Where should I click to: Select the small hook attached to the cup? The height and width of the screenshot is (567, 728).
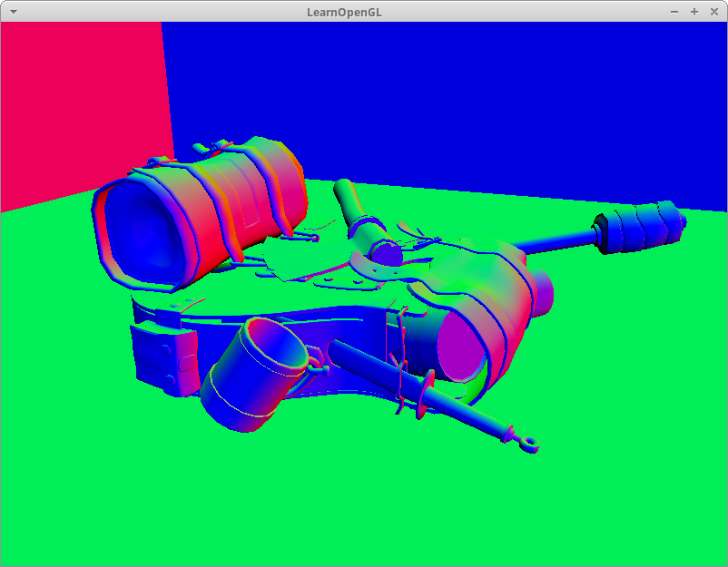tap(317, 366)
